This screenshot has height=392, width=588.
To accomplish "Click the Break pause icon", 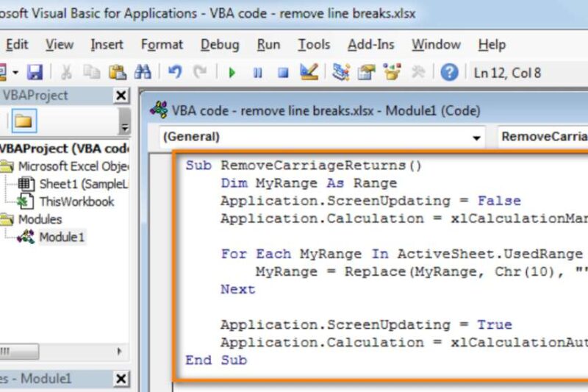I will [x=258, y=72].
